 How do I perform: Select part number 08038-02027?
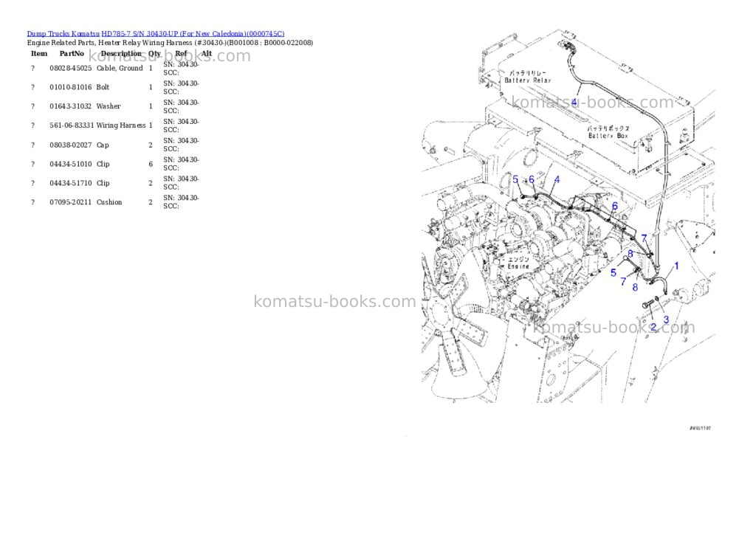point(70,145)
